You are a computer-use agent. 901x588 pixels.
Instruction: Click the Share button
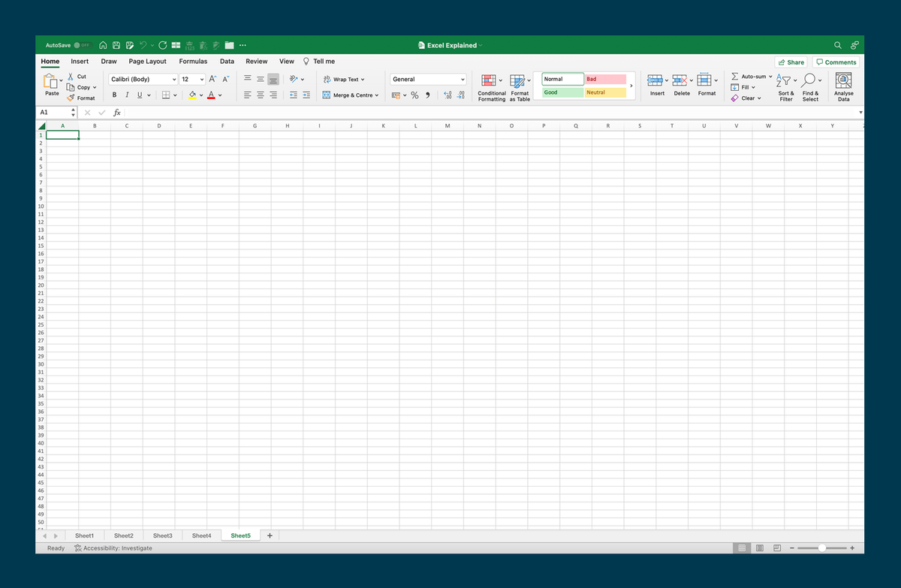point(791,62)
